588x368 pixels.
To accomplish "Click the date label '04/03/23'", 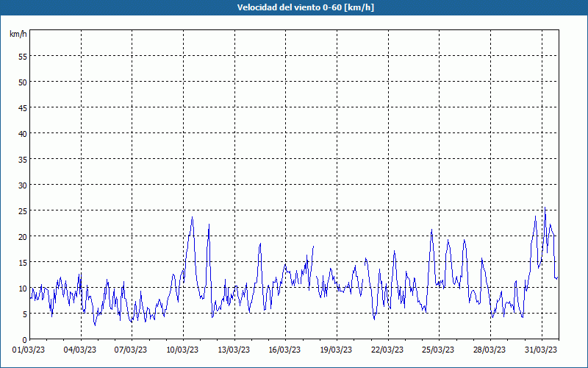I will (80, 350).
